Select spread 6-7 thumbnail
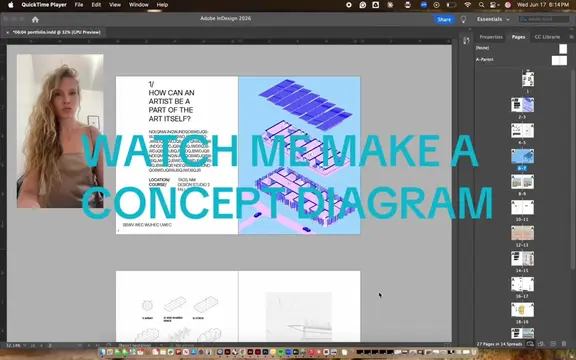 (x=522, y=156)
